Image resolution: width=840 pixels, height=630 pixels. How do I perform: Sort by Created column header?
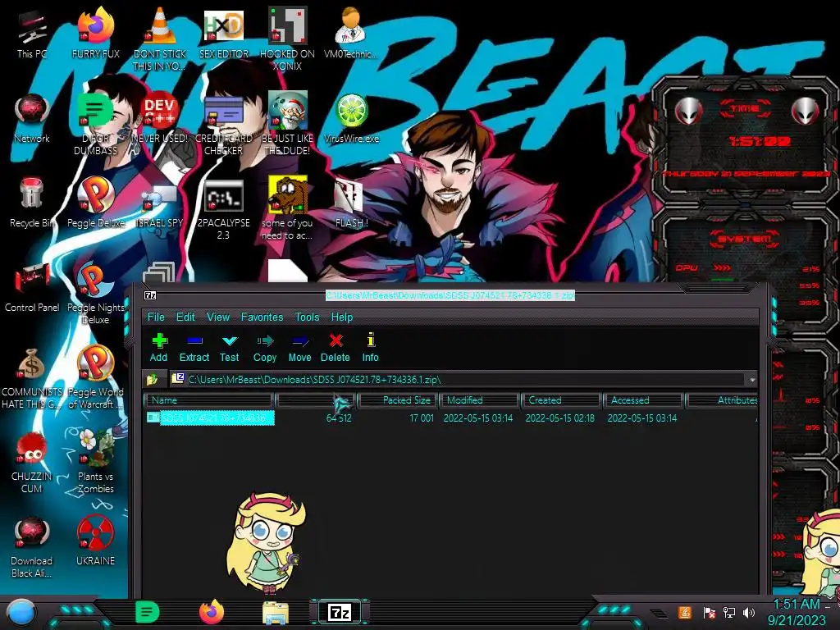[x=560, y=400]
